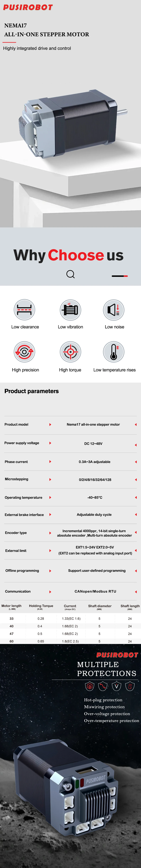Viewport: 141px width, 868px height.
Task: Click the red arrow beside Phase current
Action: (50, 462)
